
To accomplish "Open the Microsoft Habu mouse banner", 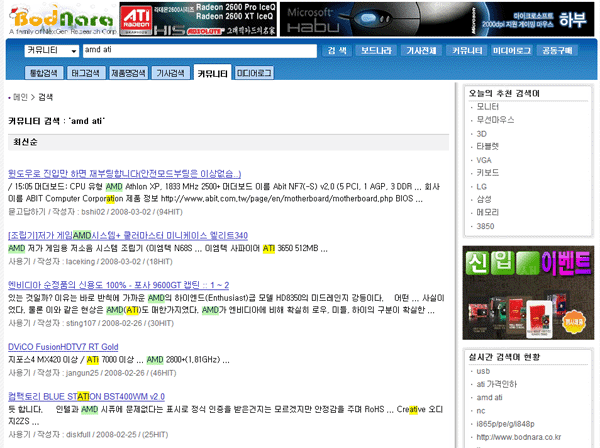I will click(437, 20).
